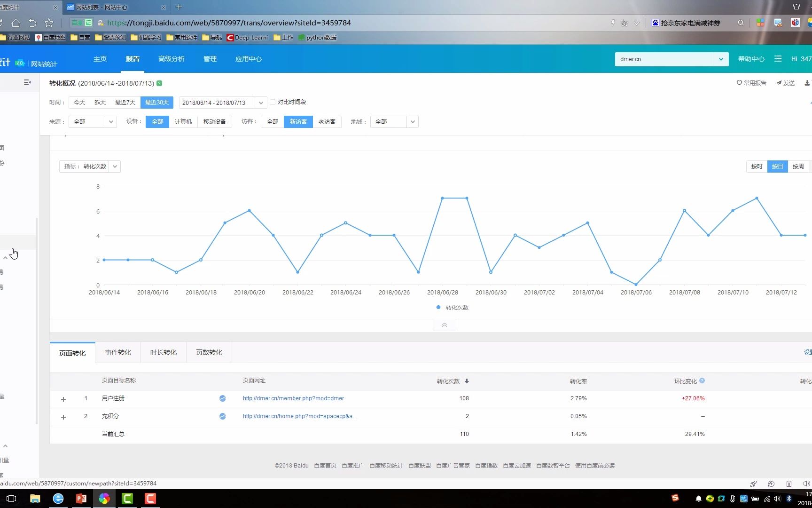Click the download icon at top right
812x508 pixels.
pos(807,83)
